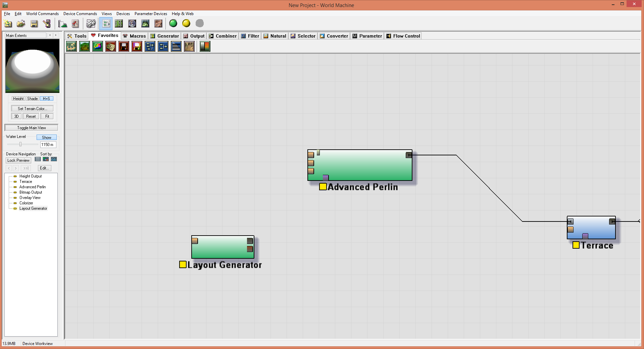Click Main Extents left arrow
Screen dimensions: 644x349
50,35
